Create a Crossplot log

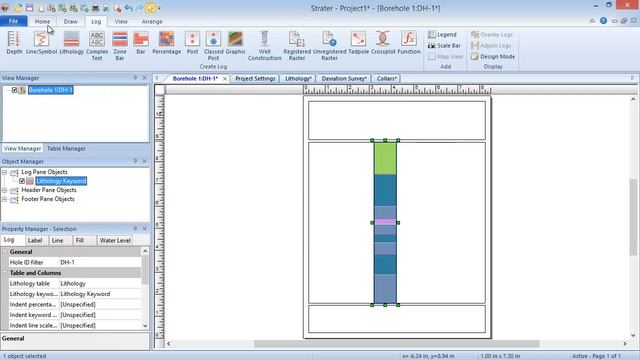[383, 42]
